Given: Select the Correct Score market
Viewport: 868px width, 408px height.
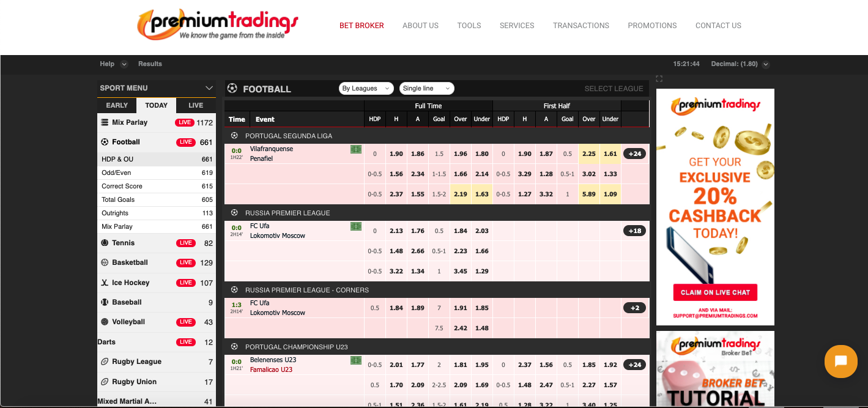Looking at the screenshot, I should (157, 186).
